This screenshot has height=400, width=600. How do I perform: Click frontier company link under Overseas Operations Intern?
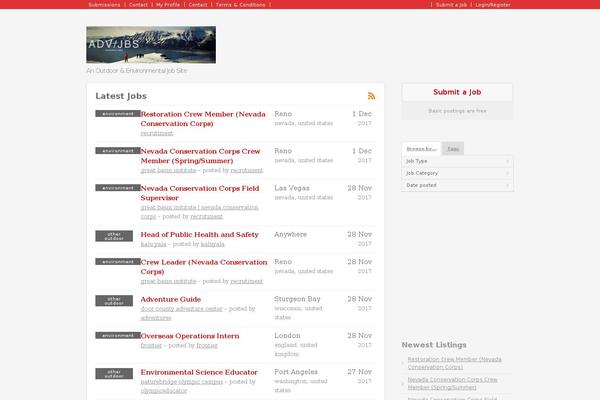pos(151,345)
